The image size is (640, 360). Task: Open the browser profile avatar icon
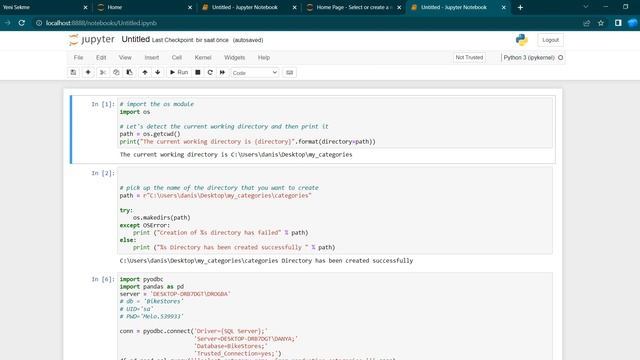click(x=633, y=23)
